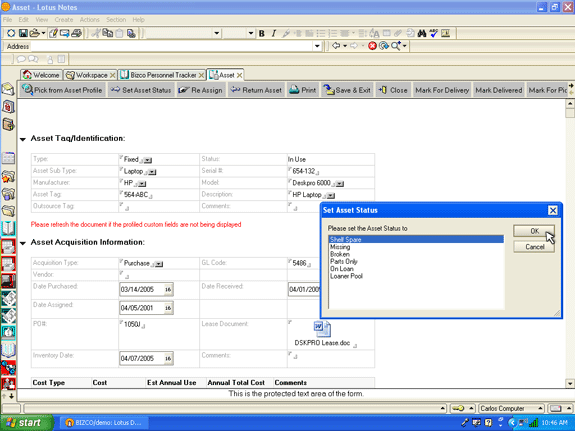Switch to Bizco Personnel Tracker tab

(162, 75)
